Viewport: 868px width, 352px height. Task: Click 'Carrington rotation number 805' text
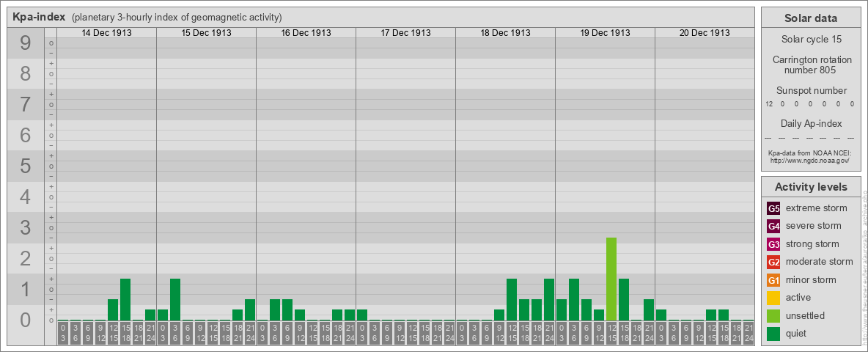(x=811, y=65)
